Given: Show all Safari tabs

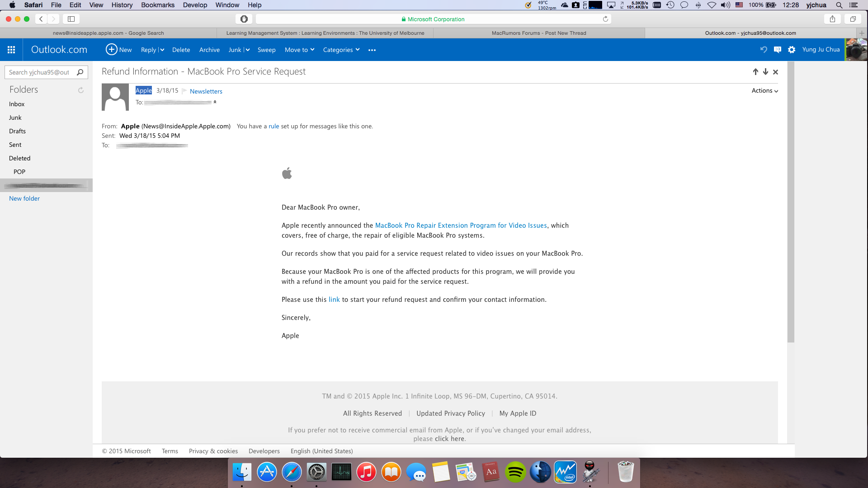Looking at the screenshot, I should pyautogui.click(x=853, y=19).
